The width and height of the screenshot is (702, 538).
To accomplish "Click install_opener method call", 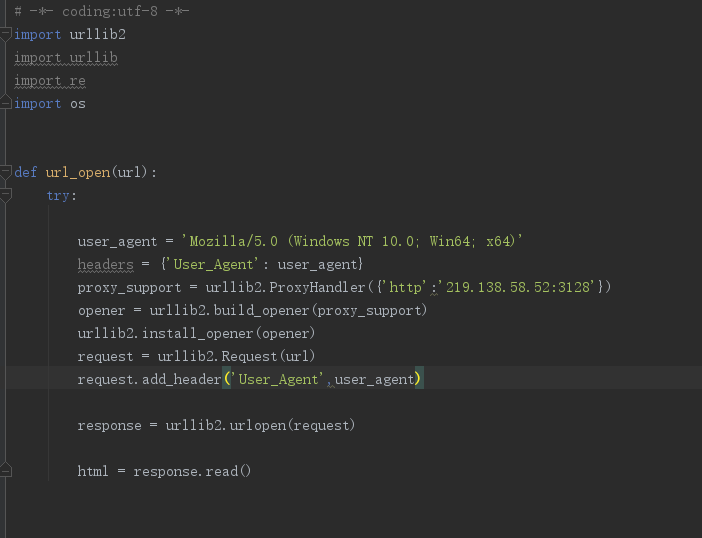I will point(196,333).
